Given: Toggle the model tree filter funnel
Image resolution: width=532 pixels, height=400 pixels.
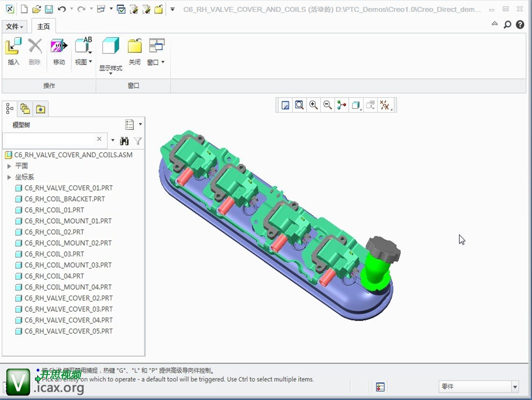Looking at the screenshot, I should pyautogui.click(x=138, y=141).
